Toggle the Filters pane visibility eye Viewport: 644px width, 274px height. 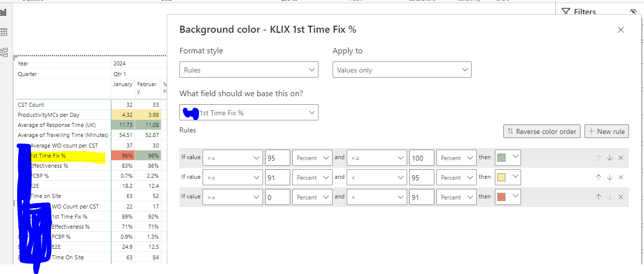pos(633,12)
